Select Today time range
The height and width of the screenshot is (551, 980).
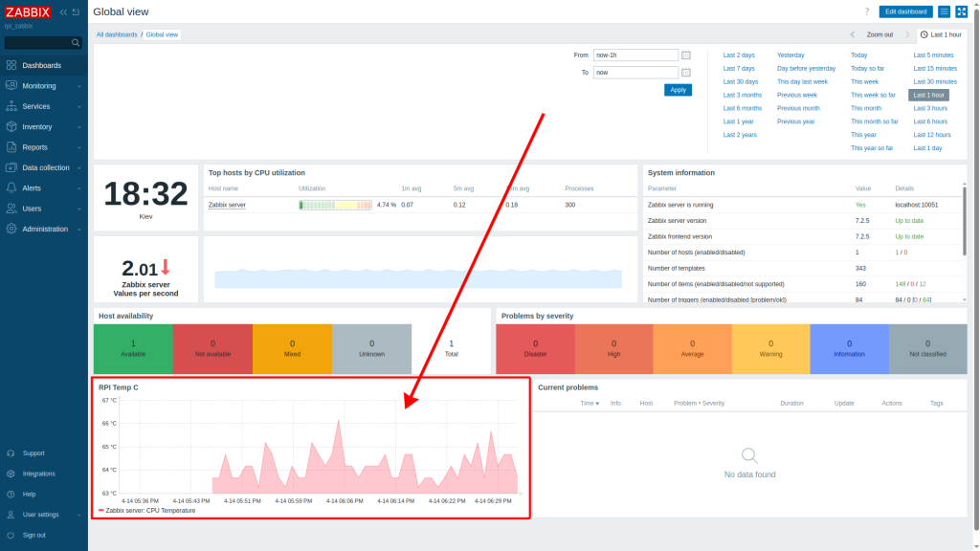pos(858,55)
